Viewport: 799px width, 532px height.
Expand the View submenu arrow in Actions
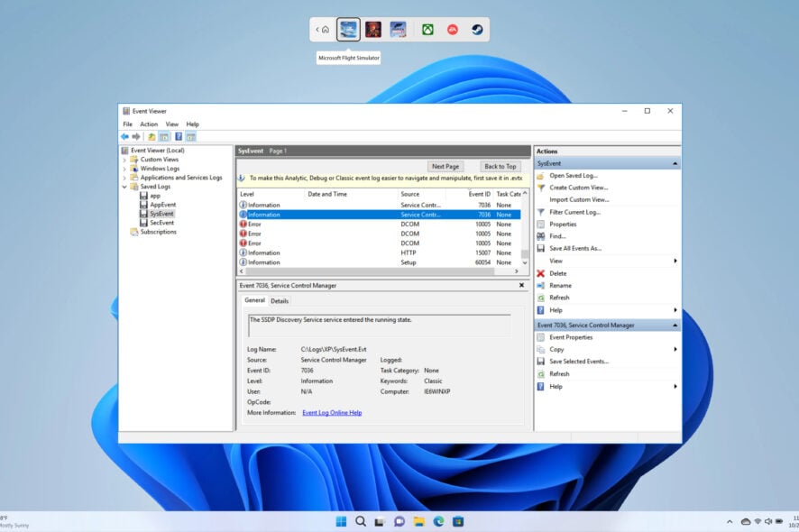tap(675, 261)
